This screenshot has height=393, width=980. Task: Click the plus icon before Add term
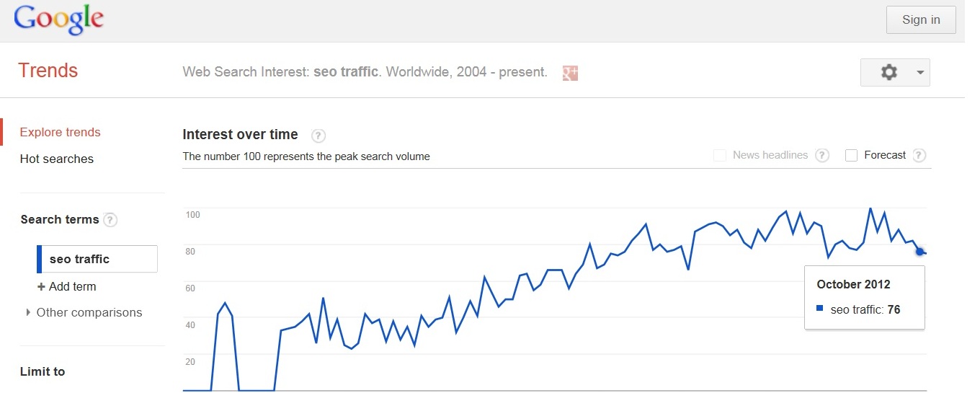(x=41, y=287)
